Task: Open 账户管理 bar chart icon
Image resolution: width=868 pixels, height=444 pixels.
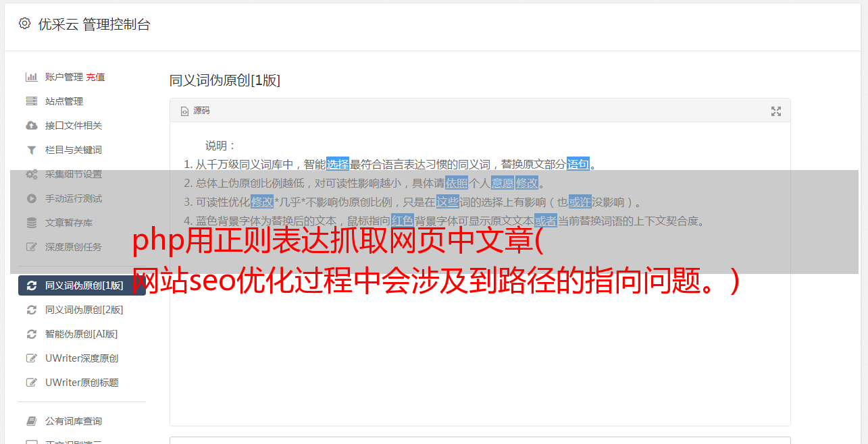Action: point(31,77)
